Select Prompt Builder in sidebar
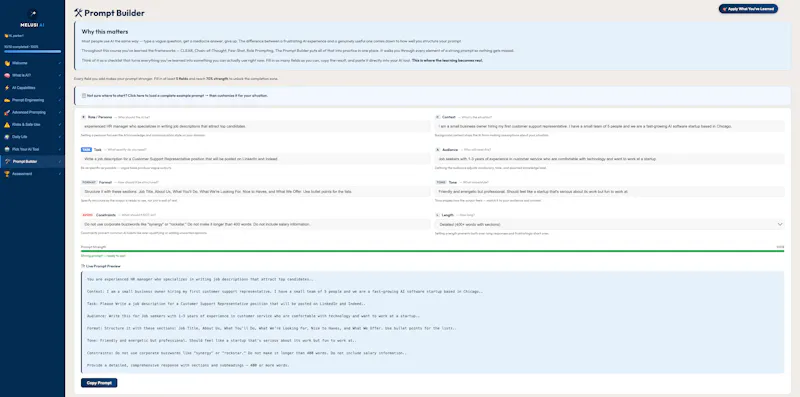Image resolution: width=800 pixels, height=397 pixels. (x=32, y=161)
